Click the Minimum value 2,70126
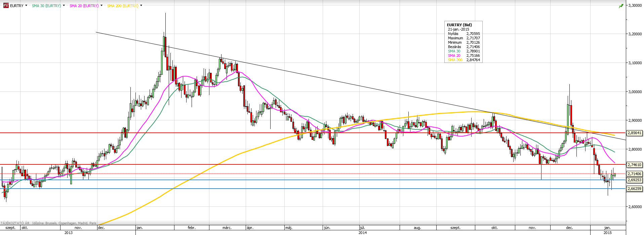Screen dimensions: 644x235 click(x=473, y=42)
